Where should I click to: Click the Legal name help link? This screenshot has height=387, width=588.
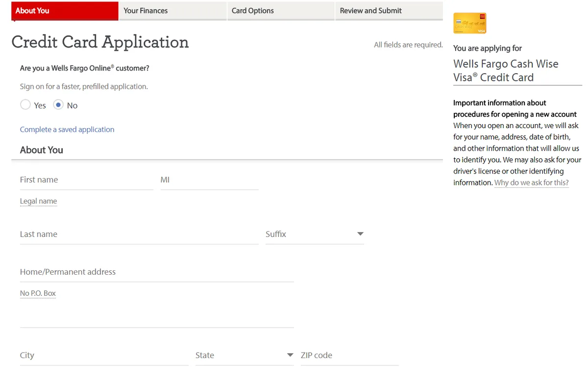pyautogui.click(x=38, y=201)
